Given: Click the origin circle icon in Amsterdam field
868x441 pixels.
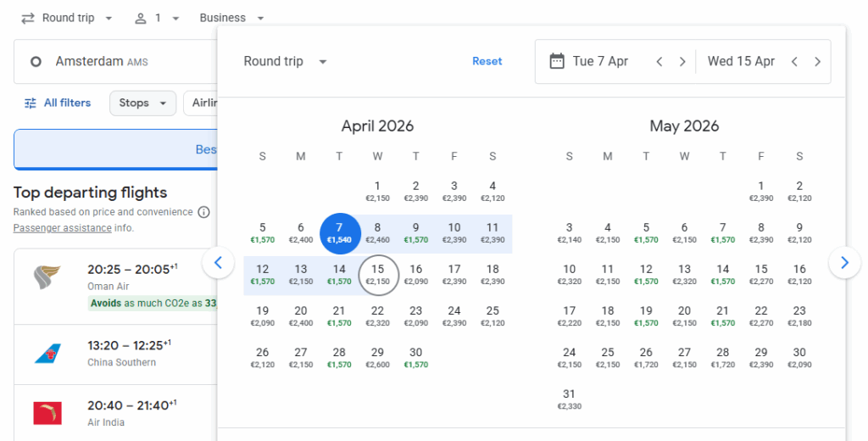Looking at the screenshot, I should (36, 62).
